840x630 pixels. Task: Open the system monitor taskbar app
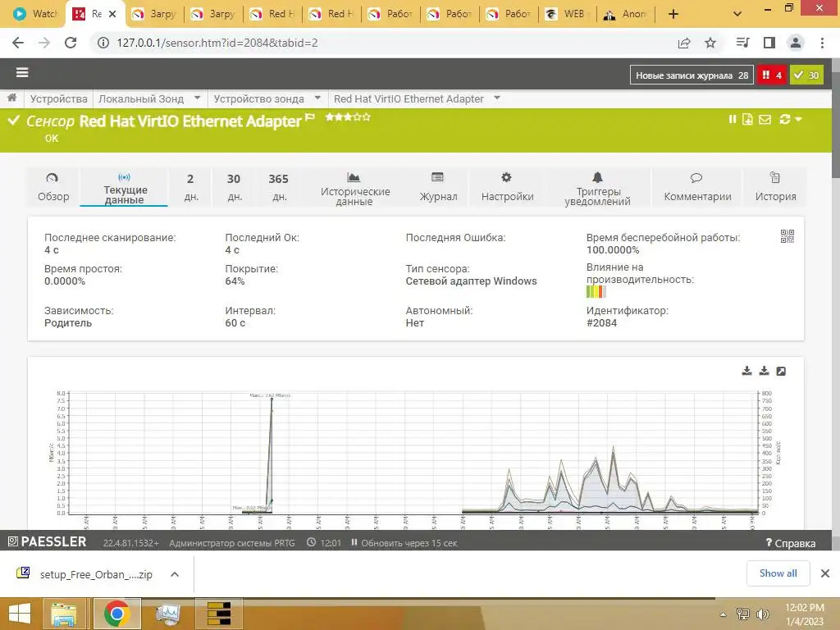tap(167, 614)
